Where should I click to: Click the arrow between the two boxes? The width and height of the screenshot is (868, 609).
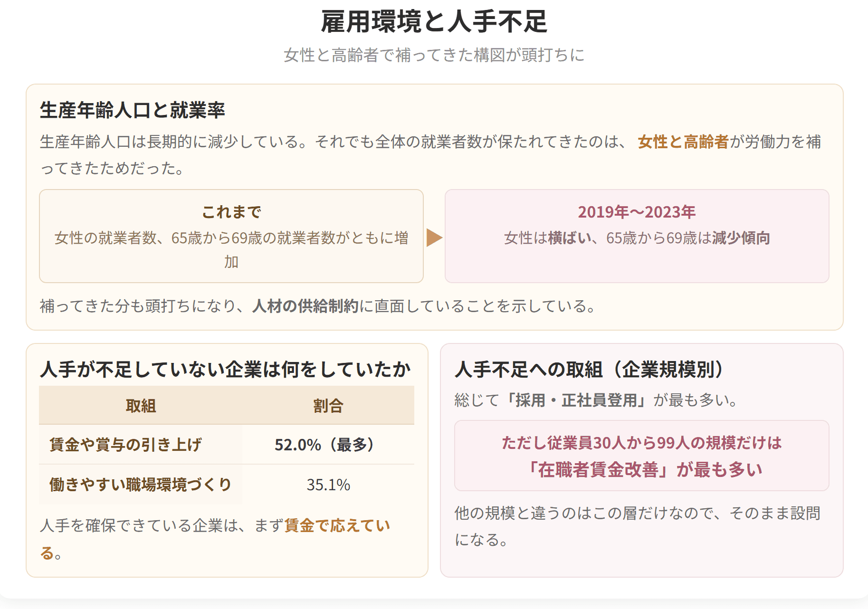[x=434, y=238]
